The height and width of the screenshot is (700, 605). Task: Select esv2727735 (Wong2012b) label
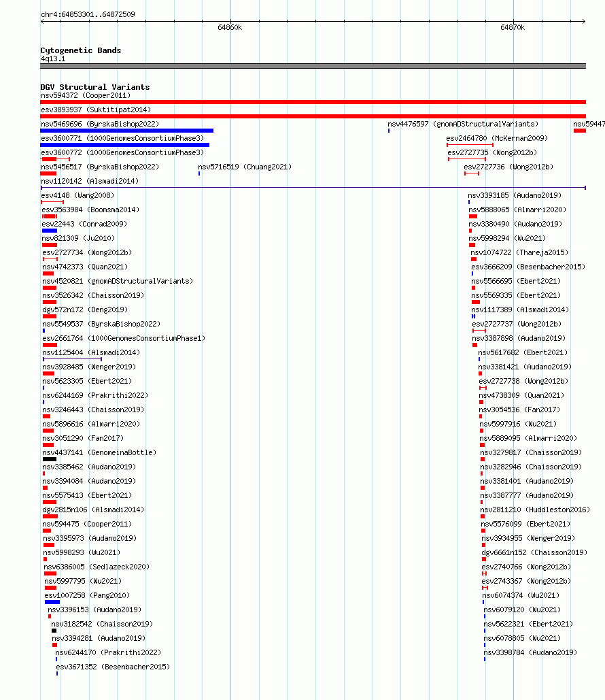492,152
